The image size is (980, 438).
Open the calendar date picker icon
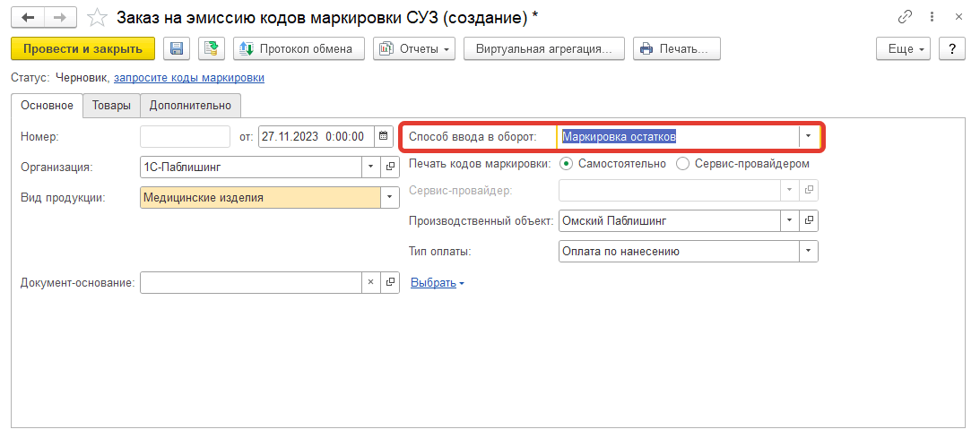coord(385,137)
